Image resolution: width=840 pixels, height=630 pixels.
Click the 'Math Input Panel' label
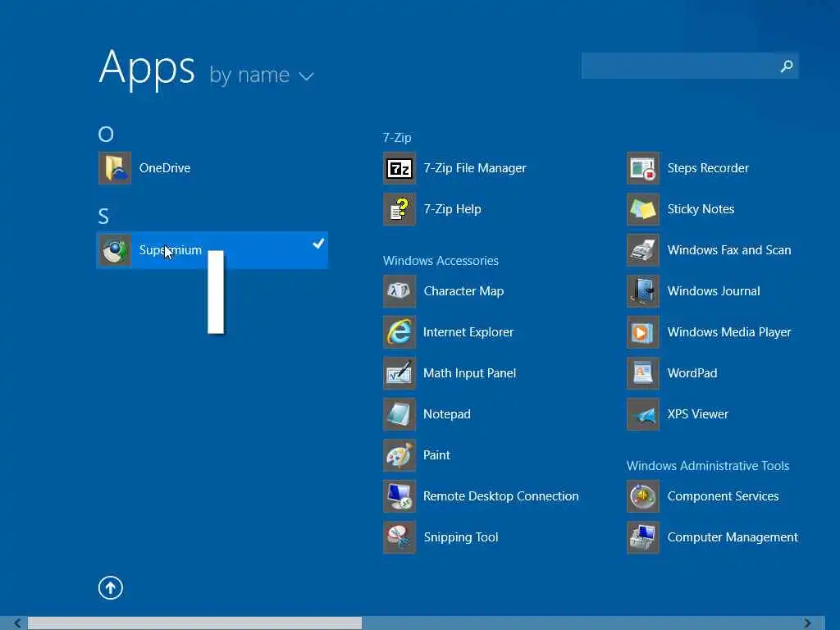point(469,373)
